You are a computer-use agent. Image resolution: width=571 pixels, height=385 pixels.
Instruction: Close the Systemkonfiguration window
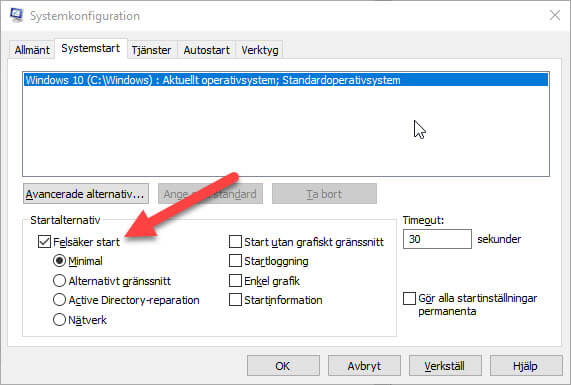point(555,15)
